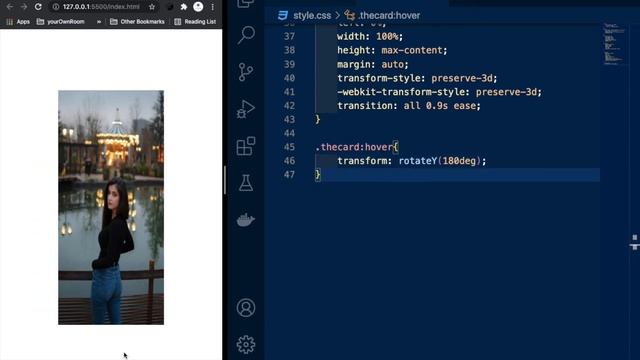Click 'max-content' value on line 38

[x=412, y=50]
